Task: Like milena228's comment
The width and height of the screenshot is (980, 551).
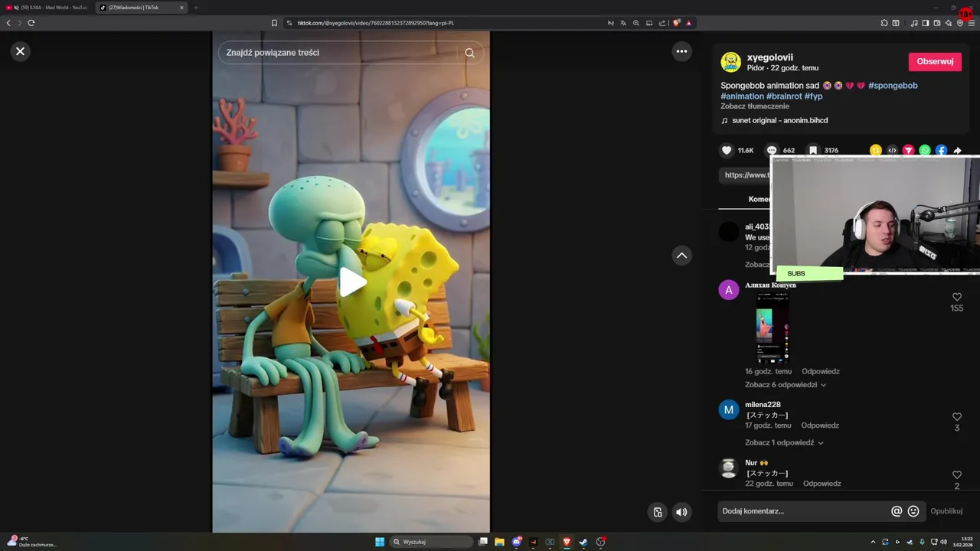Action: point(957,417)
